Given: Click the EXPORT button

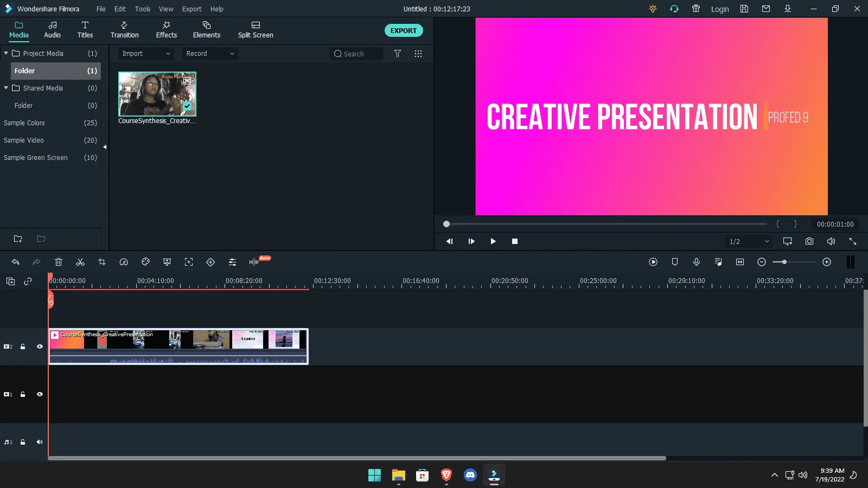Looking at the screenshot, I should [404, 30].
